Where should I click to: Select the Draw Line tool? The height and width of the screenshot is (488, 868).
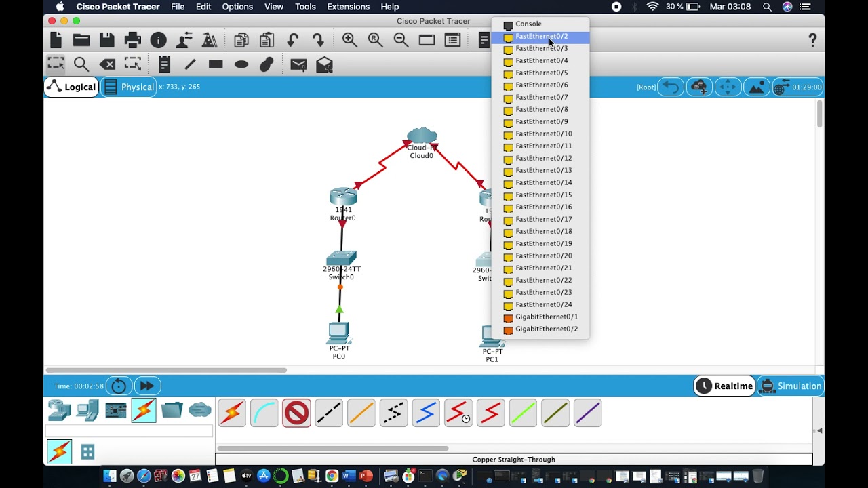click(x=190, y=64)
